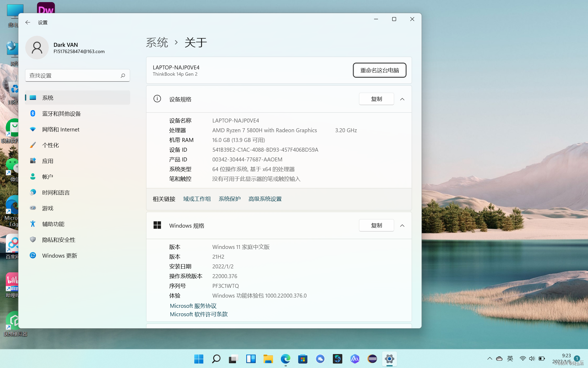
Task: Copy Windows specifications with 复制 button
Action: (x=376, y=226)
